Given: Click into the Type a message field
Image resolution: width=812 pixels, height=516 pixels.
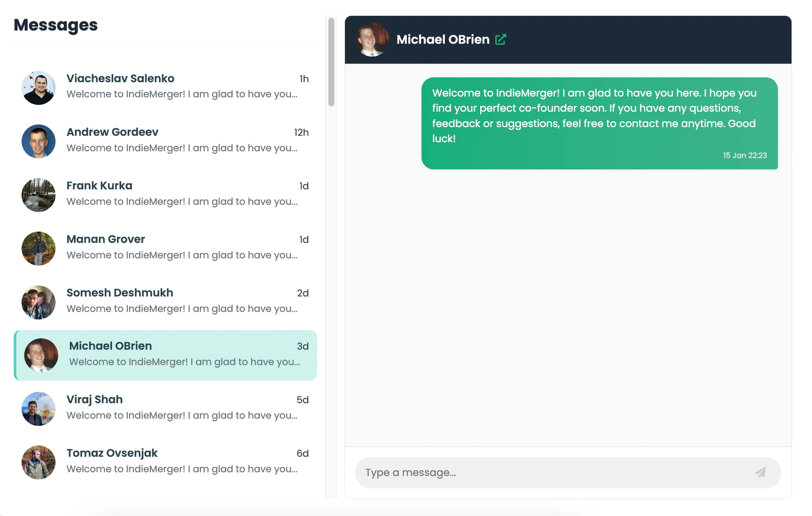Looking at the screenshot, I should tap(525, 473).
